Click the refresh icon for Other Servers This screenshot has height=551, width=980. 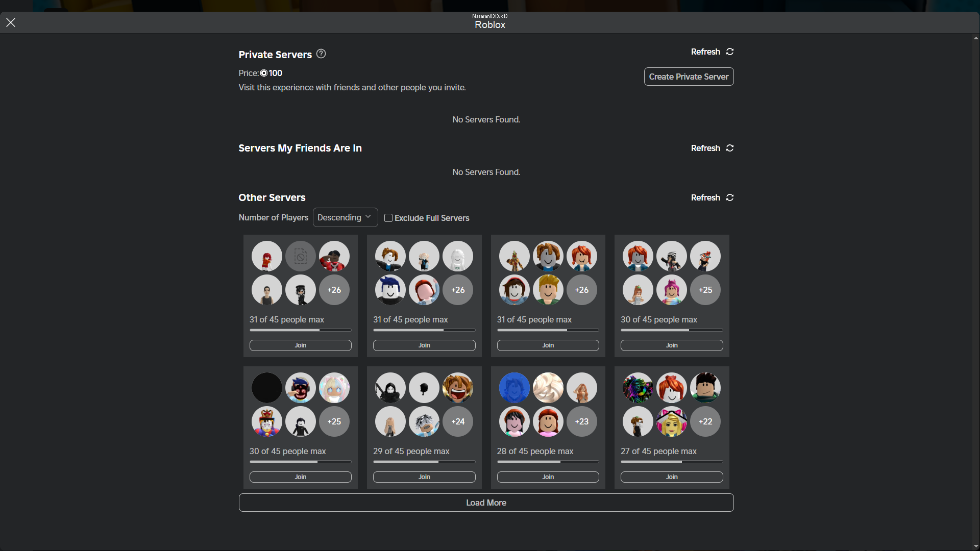(x=729, y=197)
